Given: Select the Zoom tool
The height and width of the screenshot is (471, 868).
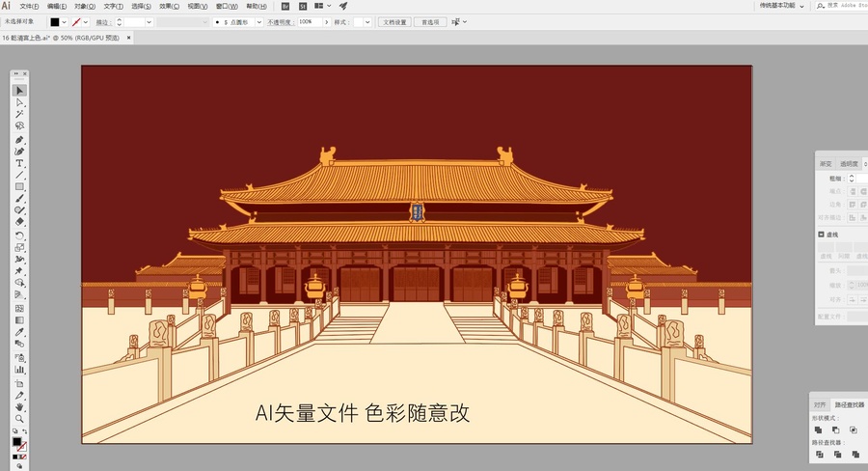Looking at the screenshot, I should (19, 418).
